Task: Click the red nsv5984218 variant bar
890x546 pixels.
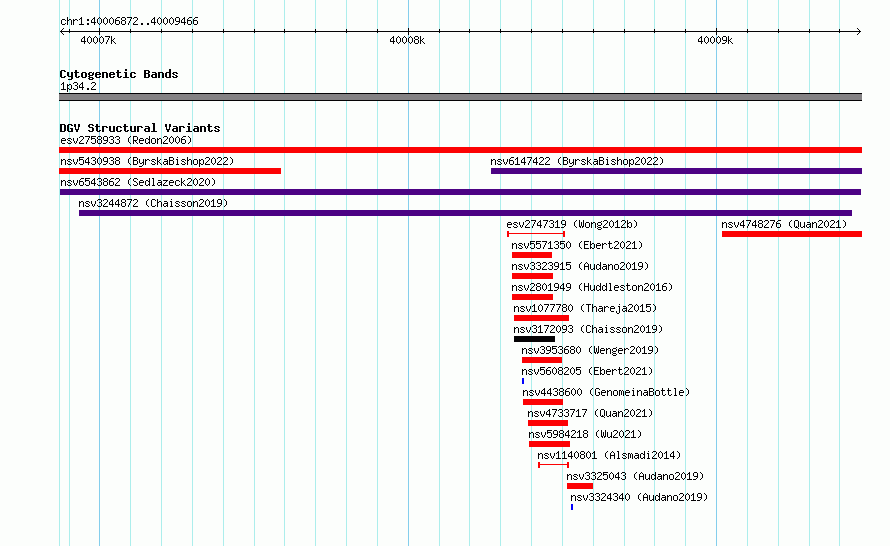Action: point(549,444)
